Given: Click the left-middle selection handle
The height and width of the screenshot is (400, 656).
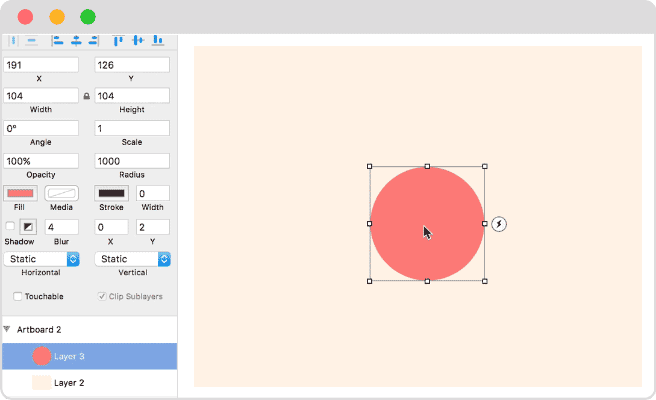Looking at the screenshot, I should point(369,224).
